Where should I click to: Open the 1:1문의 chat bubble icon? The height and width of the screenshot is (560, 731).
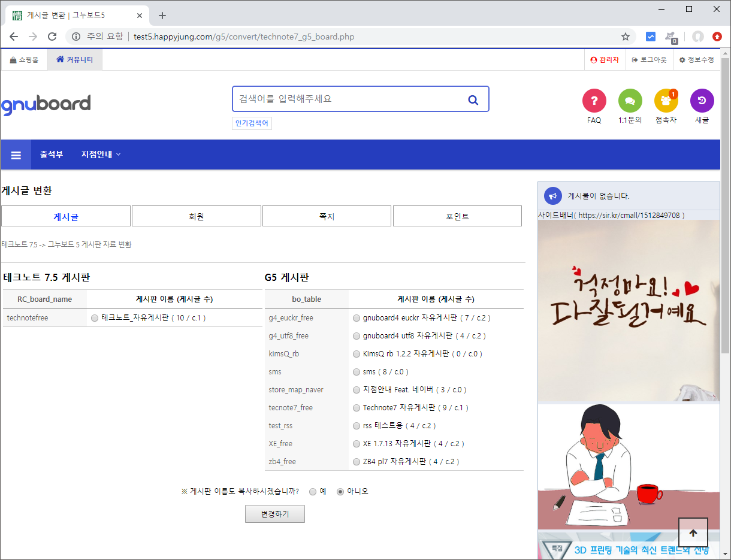coord(630,101)
